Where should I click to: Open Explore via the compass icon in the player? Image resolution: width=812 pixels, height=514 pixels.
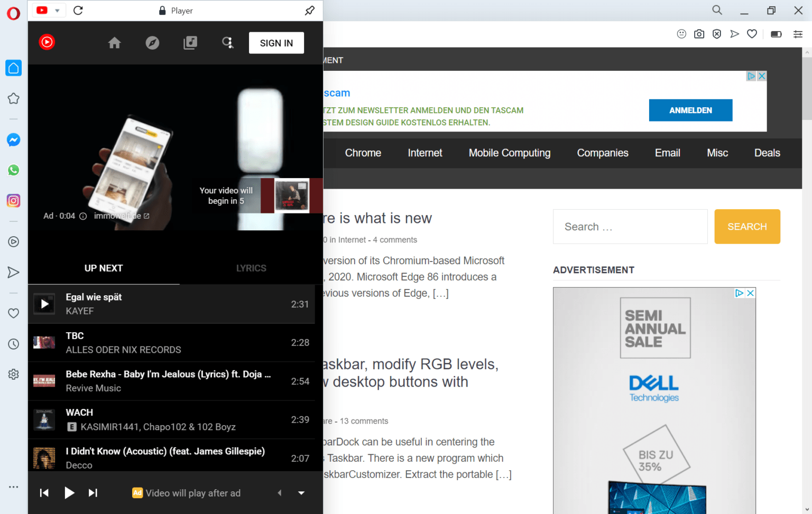click(x=152, y=43)
